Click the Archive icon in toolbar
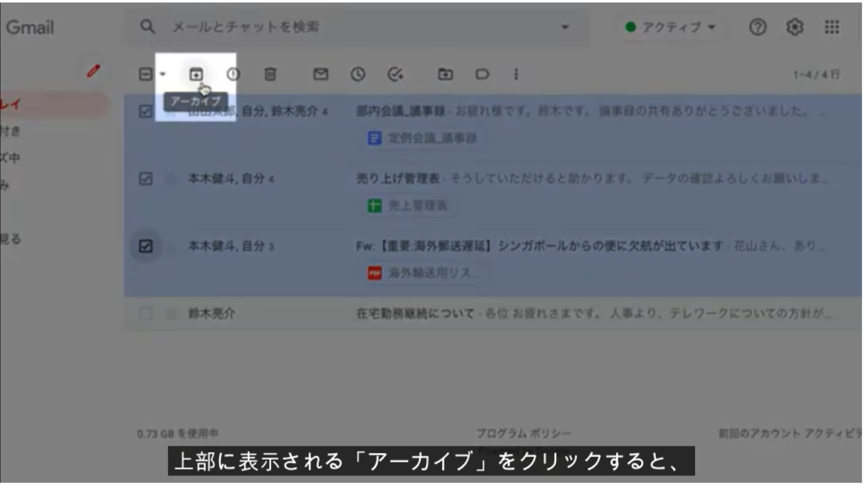The image size is (868, 489). 196,74
